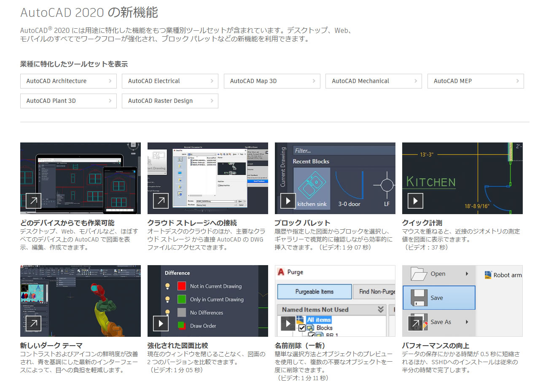
Task: Click the expand arrow icon on the Save menu thumbnail
Action: [x=415, y=323]
